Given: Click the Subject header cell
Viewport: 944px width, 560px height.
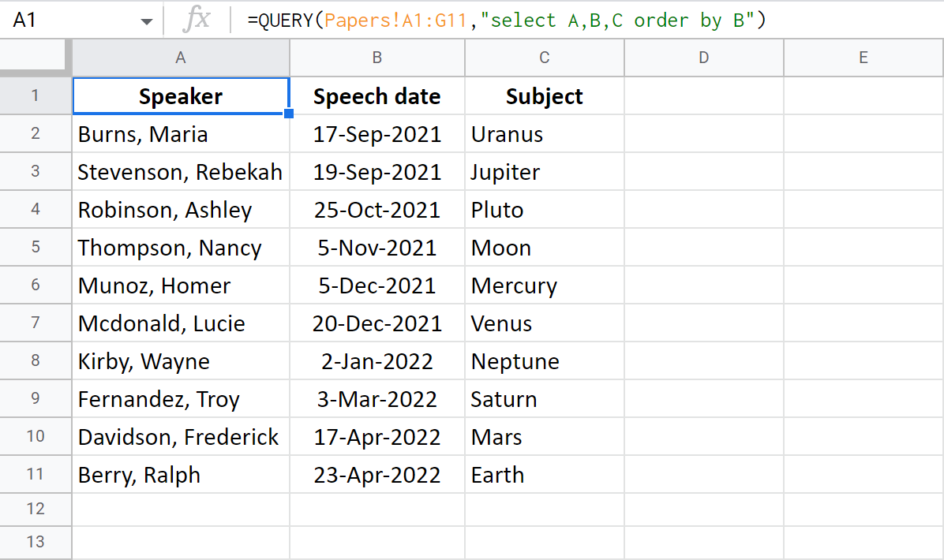Looking at the screenshot, I should (544, 95).
